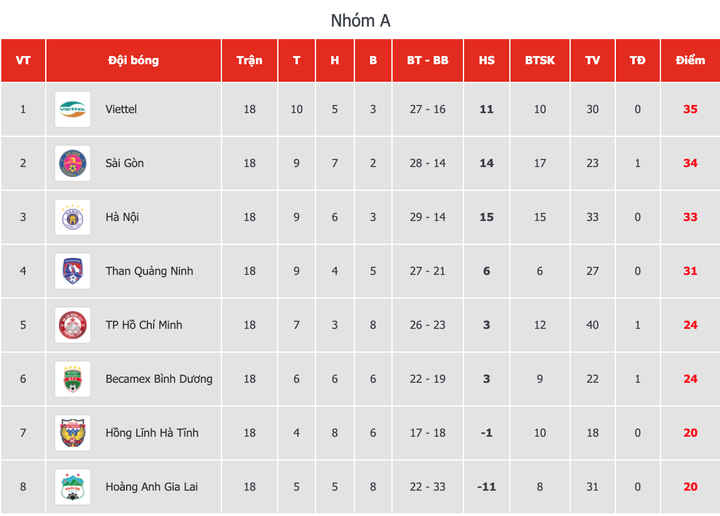Click Viettel's 35 points value
720x516 pixels.
coord(690,109)
